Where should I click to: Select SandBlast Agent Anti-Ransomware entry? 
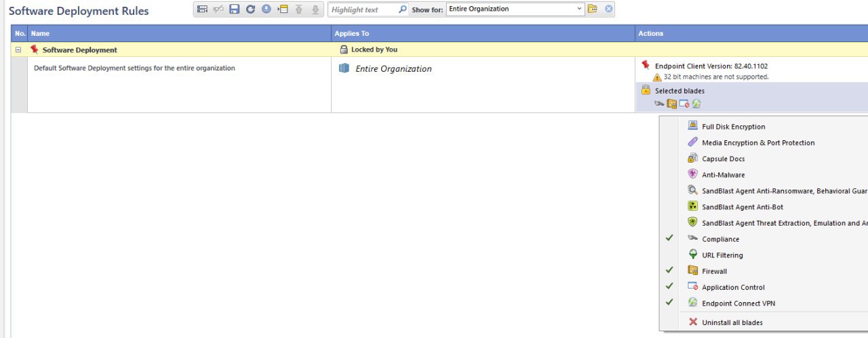pyautogui.click(x=764, y=191)
